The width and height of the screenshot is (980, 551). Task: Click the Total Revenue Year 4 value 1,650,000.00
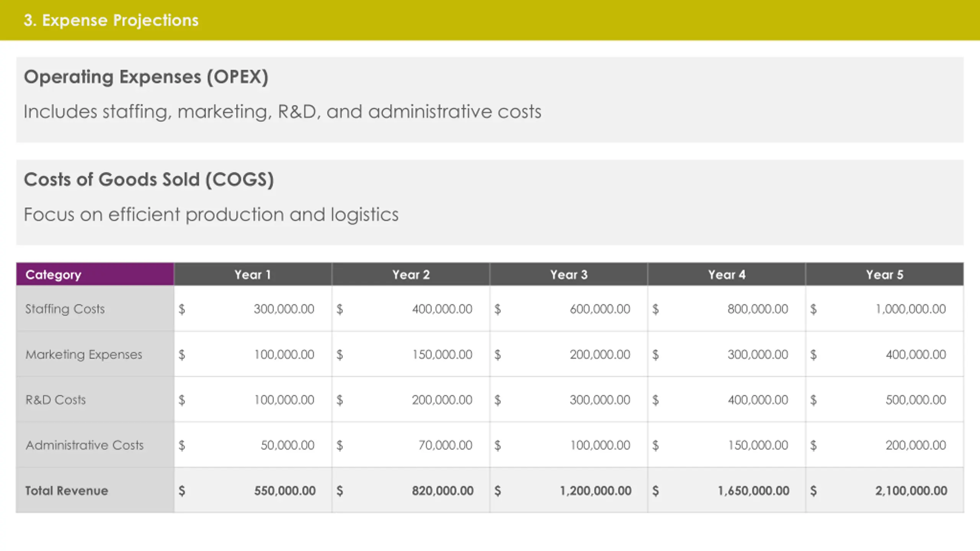coord(753,491)
